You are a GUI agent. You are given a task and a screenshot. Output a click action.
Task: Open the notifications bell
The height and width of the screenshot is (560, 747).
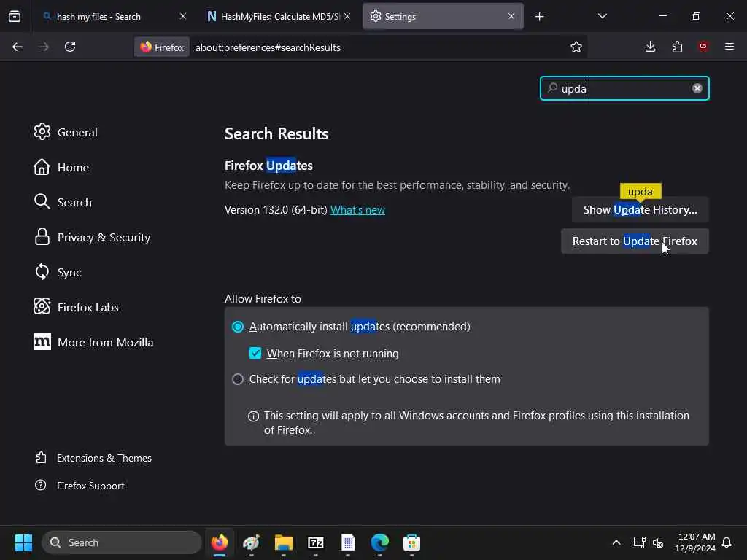(x=727, y=542)
